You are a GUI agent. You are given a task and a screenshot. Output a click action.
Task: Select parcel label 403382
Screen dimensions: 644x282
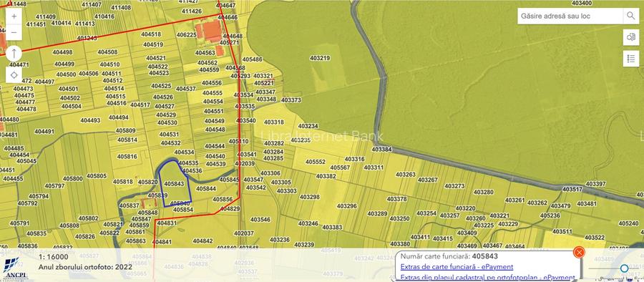pyautogui.click(x=326, y=176)
